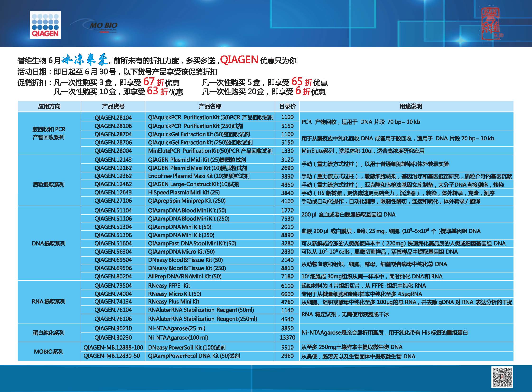Image resolution: width=532 pixels, height=392 pixels.
Task: Click product code QIAGEN.73504
Action: 113,286
